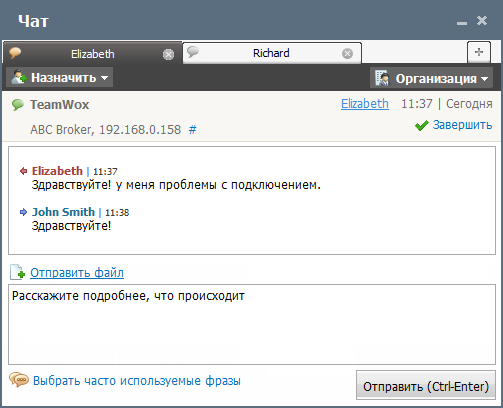This screenshot has height=408, width=503.
Task: Click John Smith's reply Здравствуйте!
Action: 71,226
